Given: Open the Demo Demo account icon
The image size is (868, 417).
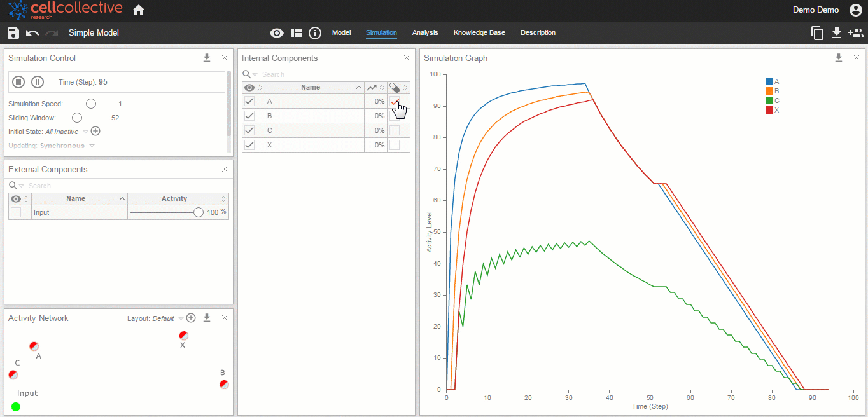Looking at the screenshot, I should (x=856, y=10).
